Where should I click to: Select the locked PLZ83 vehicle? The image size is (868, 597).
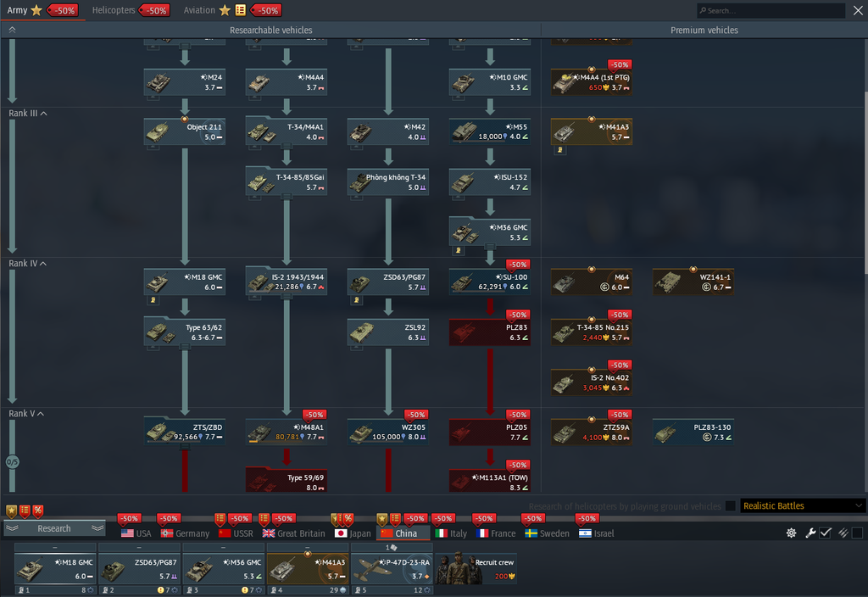(x=490, y=332)
